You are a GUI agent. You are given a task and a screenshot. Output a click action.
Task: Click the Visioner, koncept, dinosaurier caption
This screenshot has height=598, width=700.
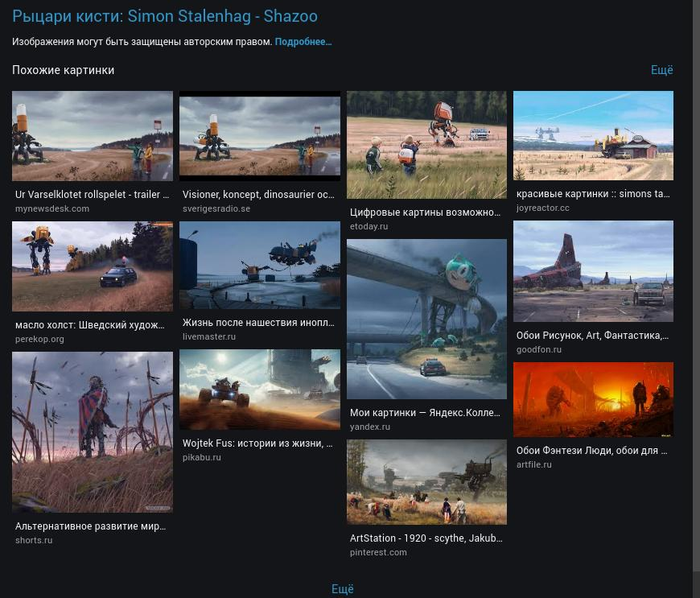click(258, 195)
